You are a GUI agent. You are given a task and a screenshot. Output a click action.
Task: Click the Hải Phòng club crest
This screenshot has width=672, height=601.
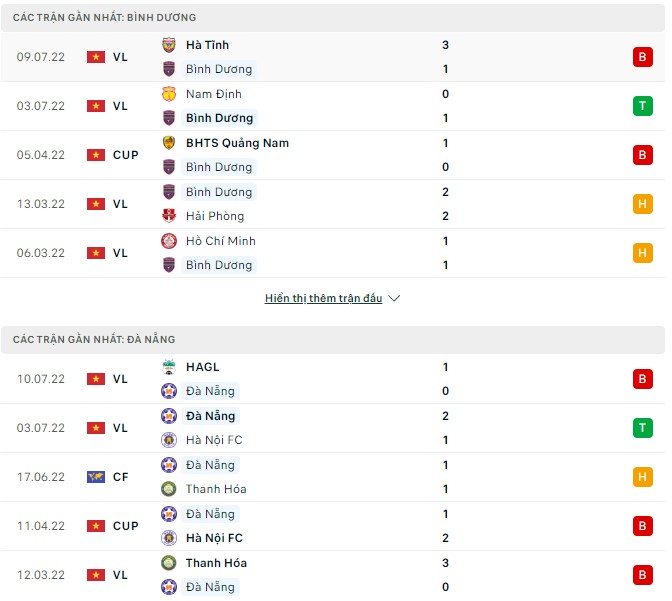coord(169,216)
